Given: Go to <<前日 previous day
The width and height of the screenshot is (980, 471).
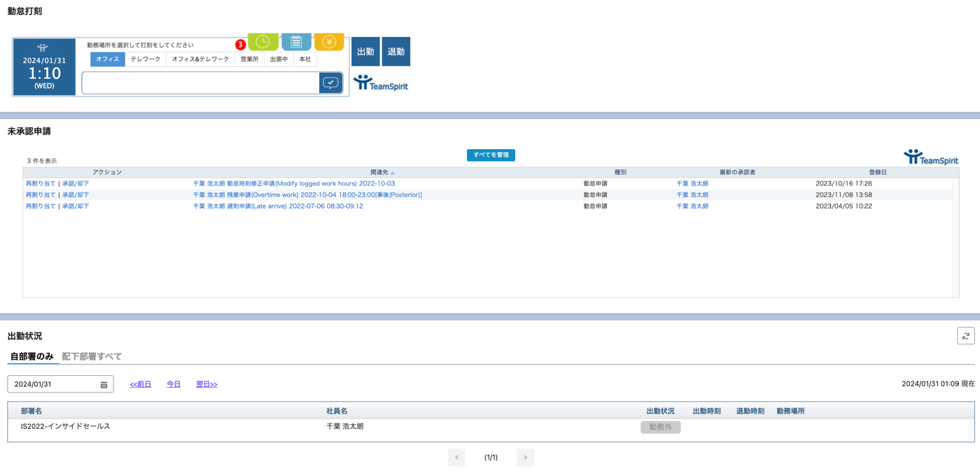Looking at the screenshot, I should coord(141,384).
